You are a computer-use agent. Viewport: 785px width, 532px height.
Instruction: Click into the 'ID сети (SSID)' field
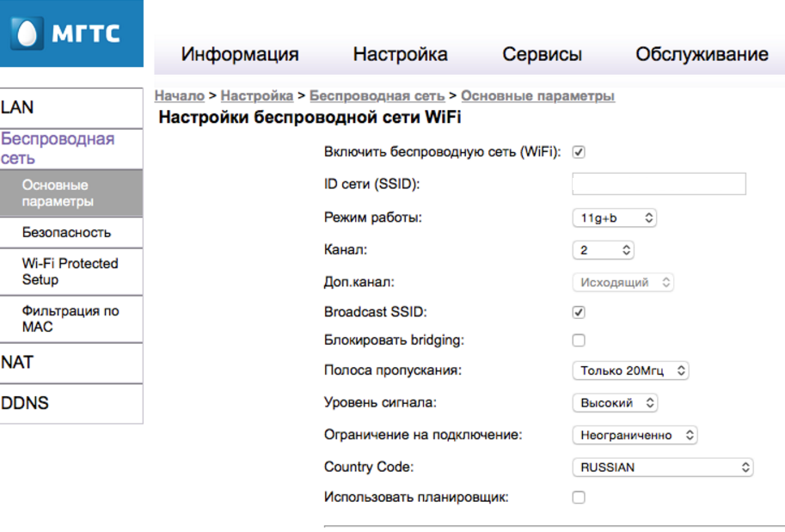coord(659,184)
